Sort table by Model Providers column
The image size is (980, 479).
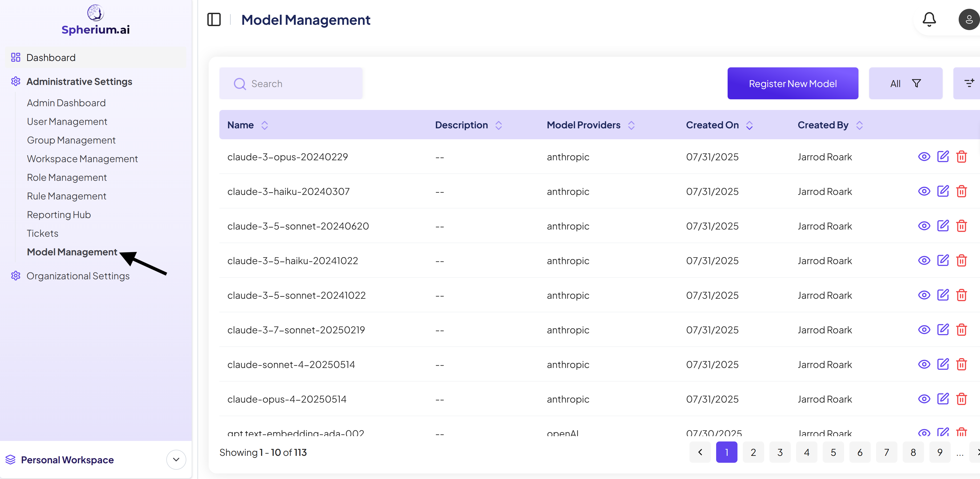[x=631, y=125]
